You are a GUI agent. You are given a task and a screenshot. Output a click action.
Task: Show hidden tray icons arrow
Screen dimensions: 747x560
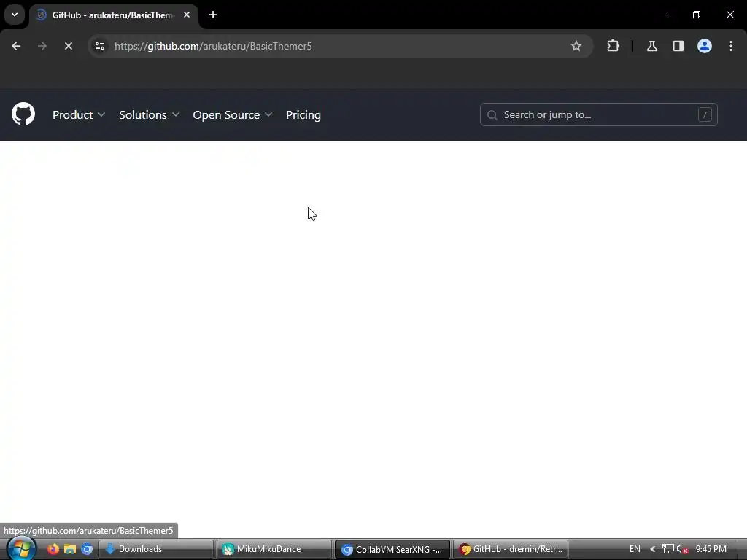coord(653,549)
